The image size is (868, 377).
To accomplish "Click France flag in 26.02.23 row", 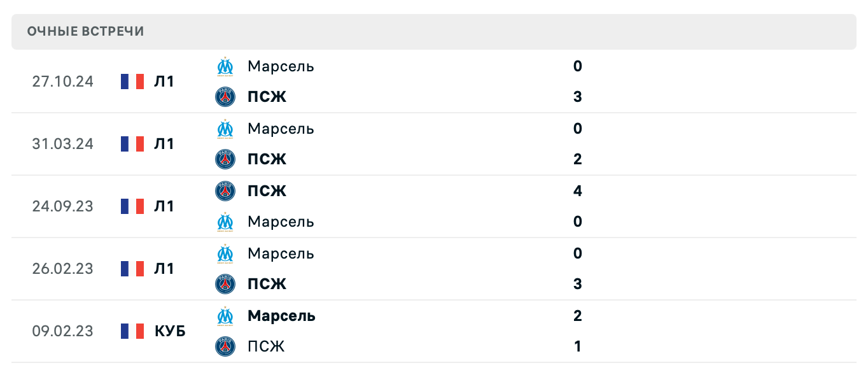I will tap(132, 269).
